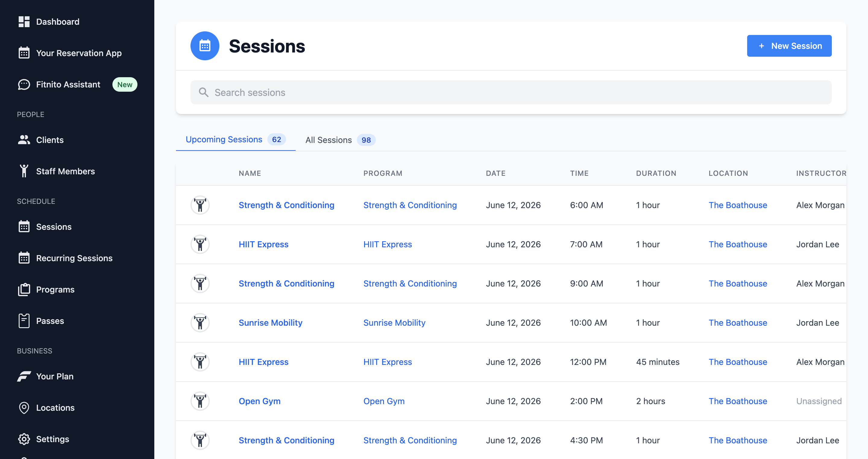Click the blue Sessions header calendar icon
Screen dimensions: 868x459
point(205,46)
